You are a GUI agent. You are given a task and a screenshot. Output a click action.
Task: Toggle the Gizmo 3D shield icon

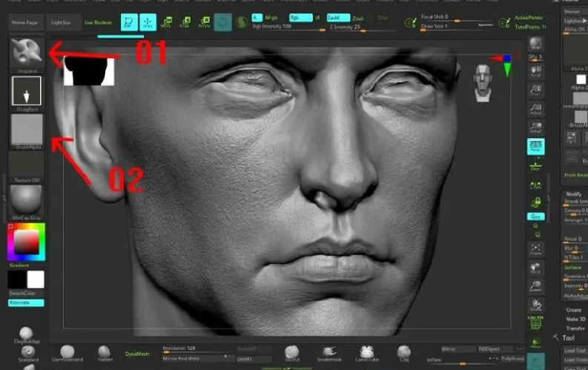coord(222,23)
